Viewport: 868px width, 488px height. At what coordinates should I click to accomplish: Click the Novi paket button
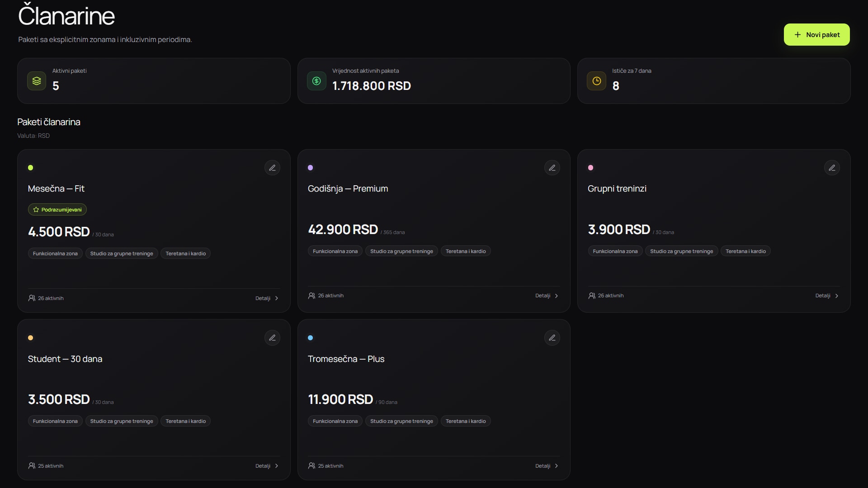816,35
